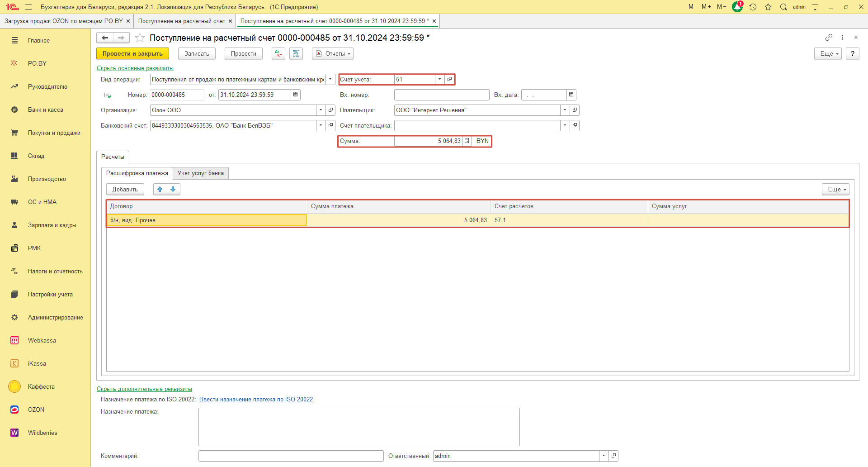Select the б/н, вид: Прочее contract cell
Screen dimensions: 868x467
pyautogui.click(x=207, y=220)
